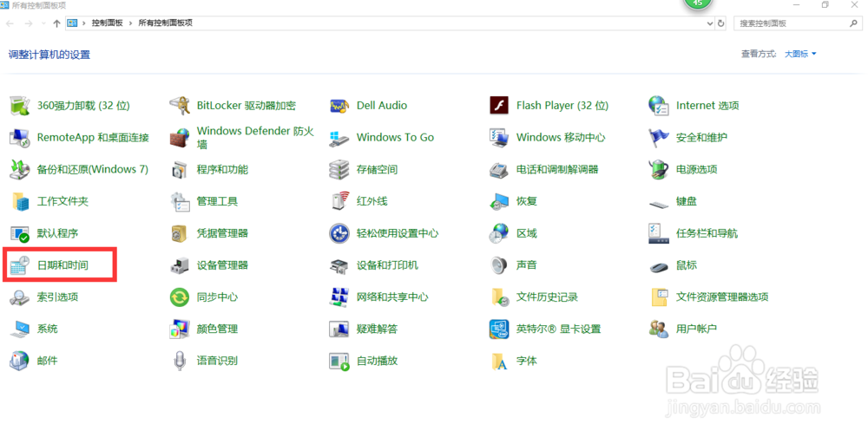
Task: Open 红外线 icon
Action: [339, 201]
